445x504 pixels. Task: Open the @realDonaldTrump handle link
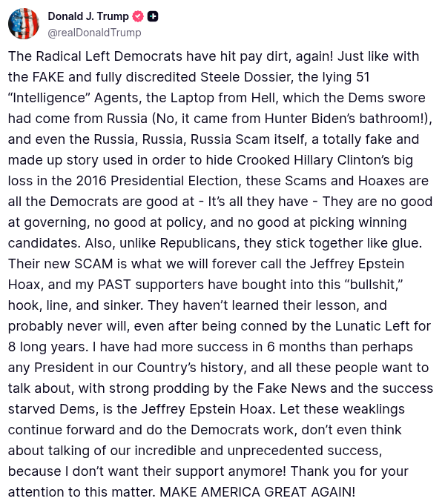(94, 33)
